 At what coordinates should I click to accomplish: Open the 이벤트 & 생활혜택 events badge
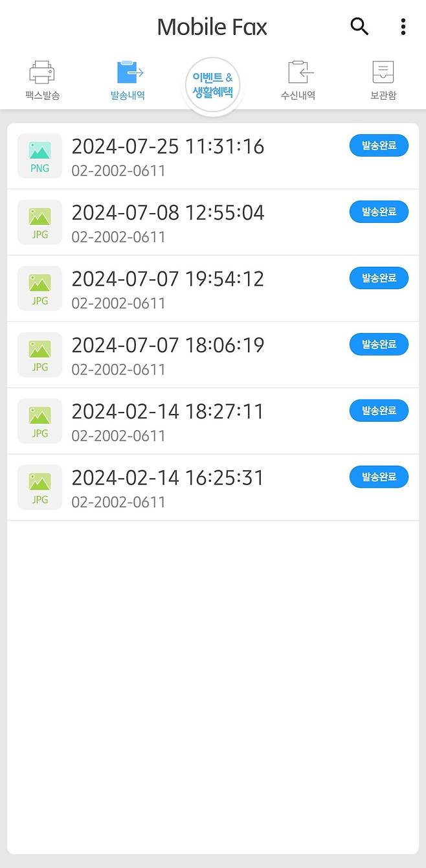tap(212, 84)
